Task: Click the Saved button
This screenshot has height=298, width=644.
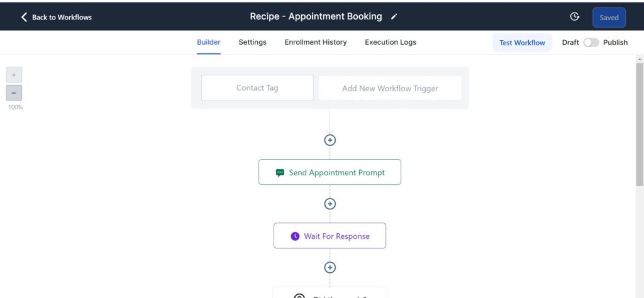Action: 609,18
